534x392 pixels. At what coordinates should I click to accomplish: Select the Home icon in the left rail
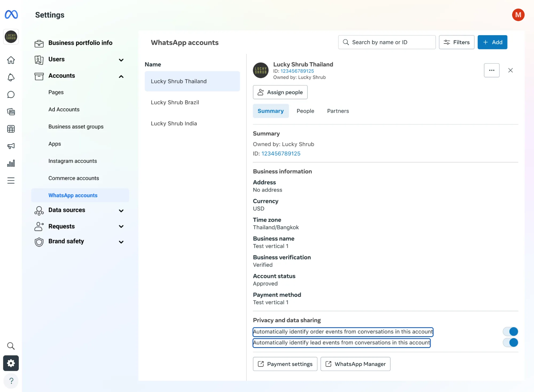point(11,60)
